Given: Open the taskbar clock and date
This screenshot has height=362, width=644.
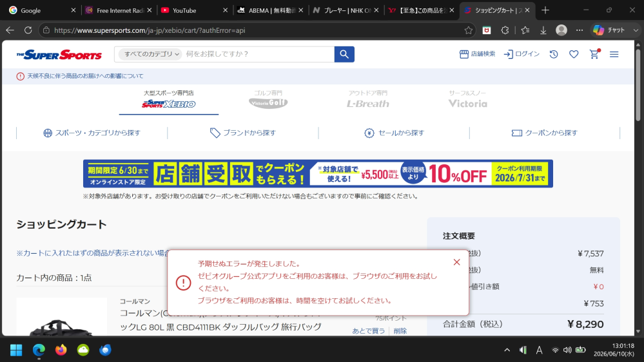Looking at the screenshot, I should pyautogui.click(x=614, y=350).
